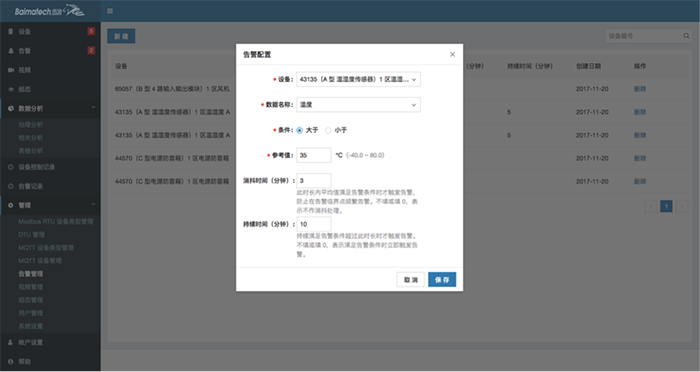
Task: Click the 设备控制记录 circle icon
Action: click(x=11, y=167)
